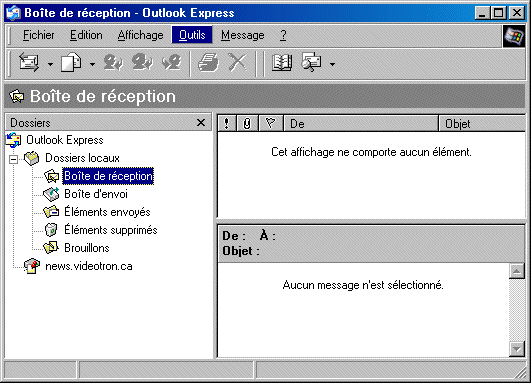
Task: Click the Outlook Express root icon
Action: [x=14, y=140]
